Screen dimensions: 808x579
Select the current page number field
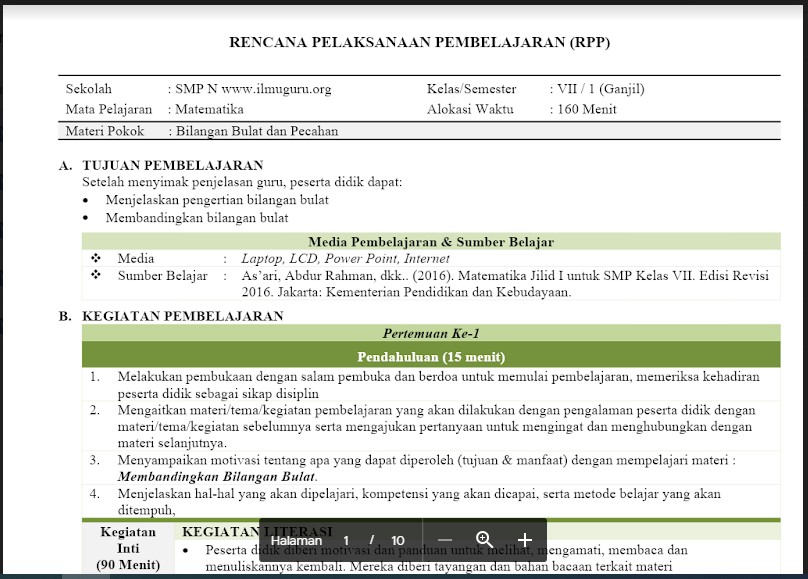pyautogui.click(x=346, y=540)
